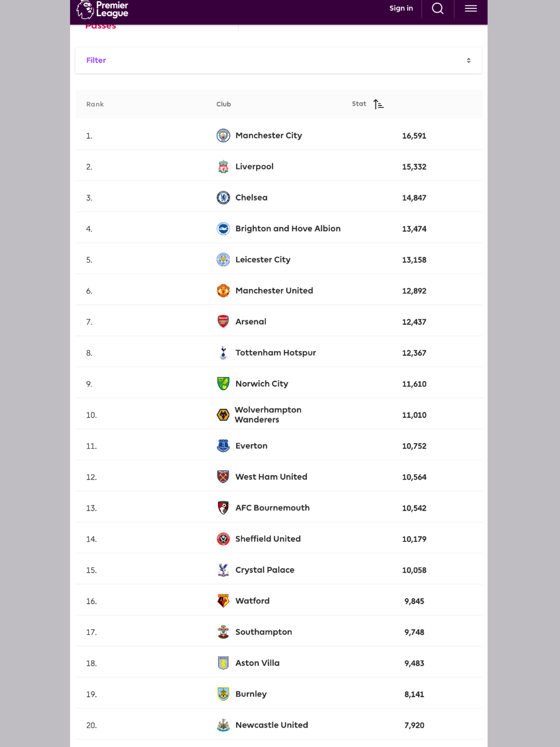Sign in to the account

pyautogui.click(x=401, y=8)
